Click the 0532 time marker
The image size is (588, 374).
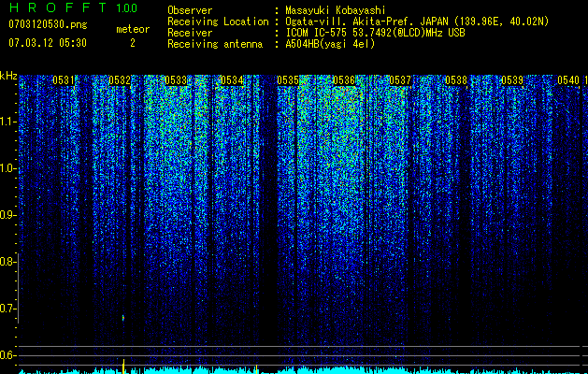tap(120, 80)
